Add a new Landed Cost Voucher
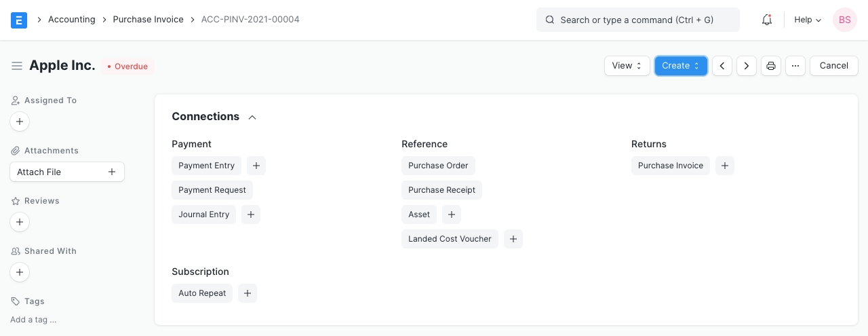Image resolution: width=868 pixels, height=336 pixels. tap(513, 239)
